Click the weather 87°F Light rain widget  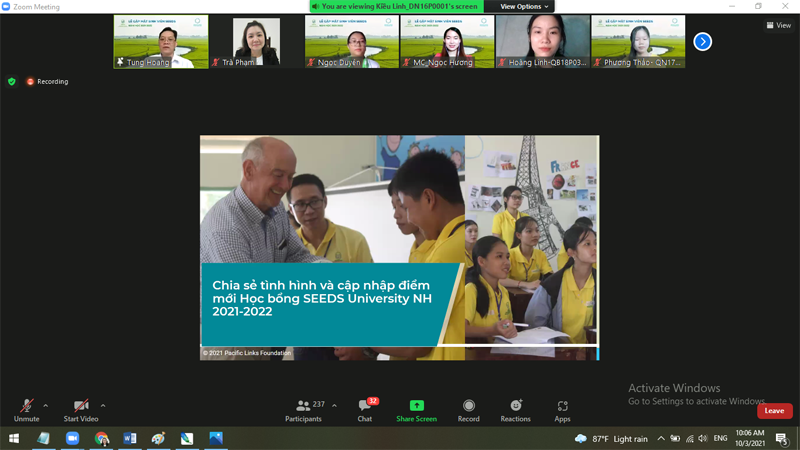coord(611,439)
